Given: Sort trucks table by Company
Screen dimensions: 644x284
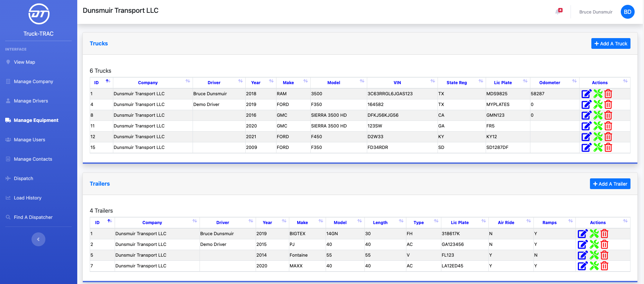Looking at the screenshot, I should tap(153, 82).
